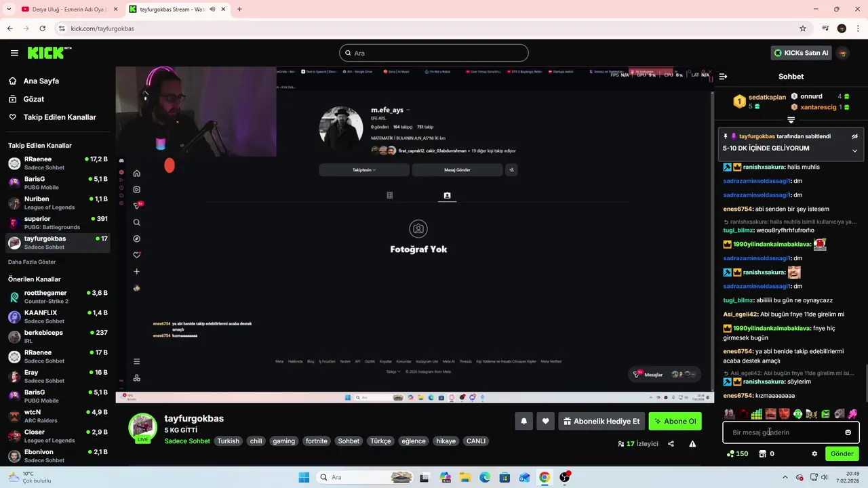Open the emoji picker in chat
The height and width of the screenshot is (488, 868).
click(848, 432)
